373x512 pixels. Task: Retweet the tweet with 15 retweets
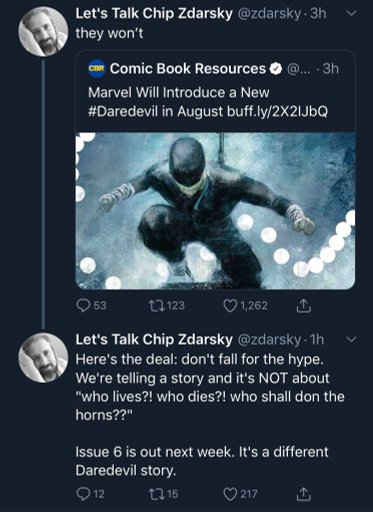click(163, 494)
